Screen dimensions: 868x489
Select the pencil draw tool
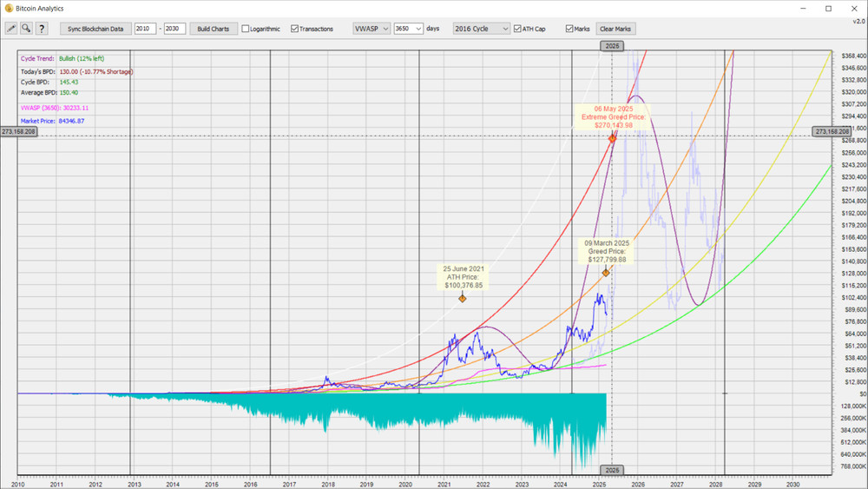point(11,29)
